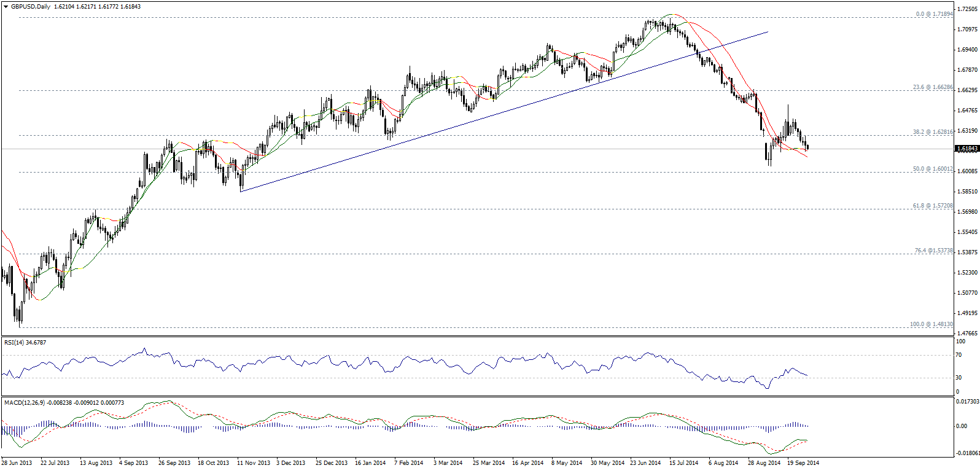Click time axis date '28 Jun 2013'

[x=17, y=463]
